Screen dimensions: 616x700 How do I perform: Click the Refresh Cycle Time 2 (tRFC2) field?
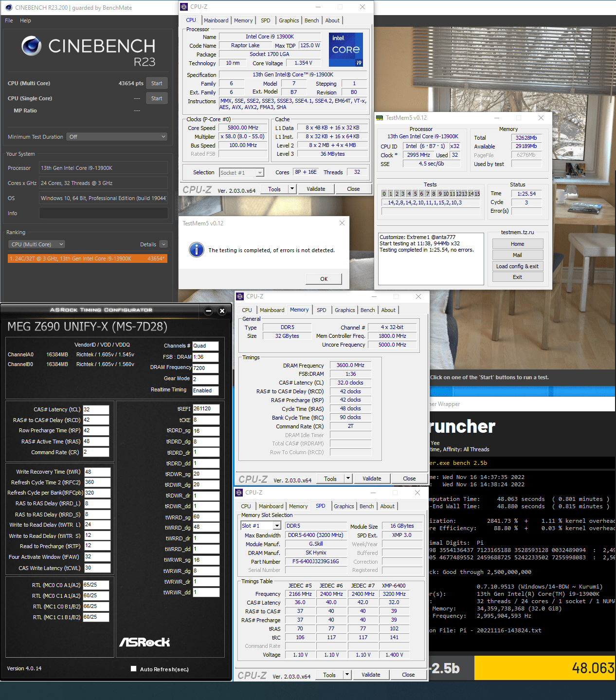[97, 482]
